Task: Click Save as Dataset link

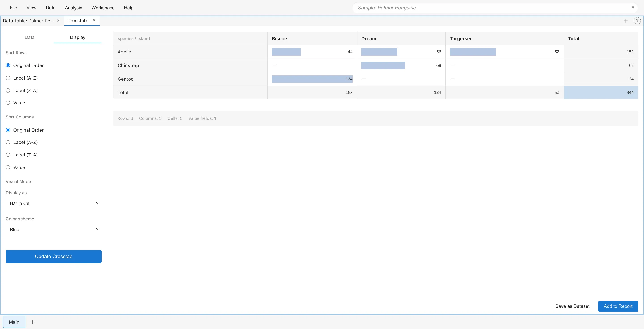Action: point(572,306)
